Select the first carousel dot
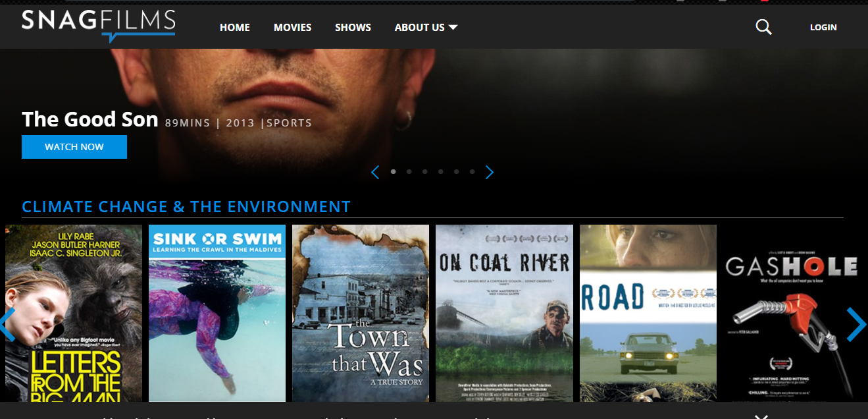Viewport: 868px width, 419px height. (x=394, y=171)
